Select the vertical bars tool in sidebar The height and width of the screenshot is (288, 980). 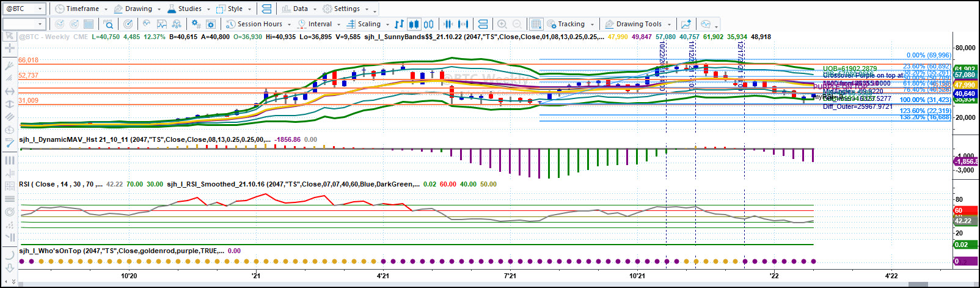(9, 160)
